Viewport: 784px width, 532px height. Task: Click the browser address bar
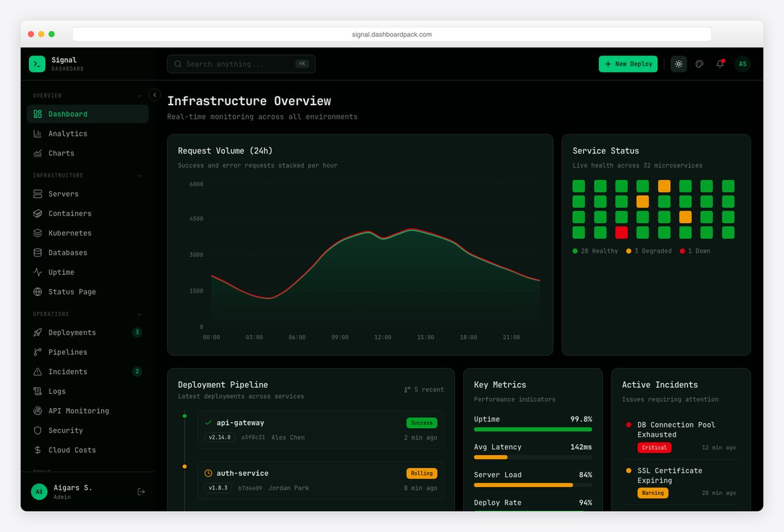click(x=392, y=34)
